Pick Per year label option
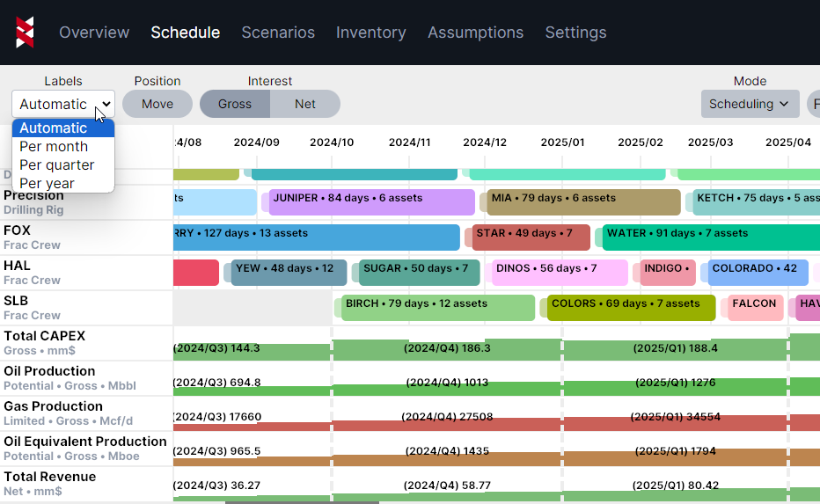 47,184
